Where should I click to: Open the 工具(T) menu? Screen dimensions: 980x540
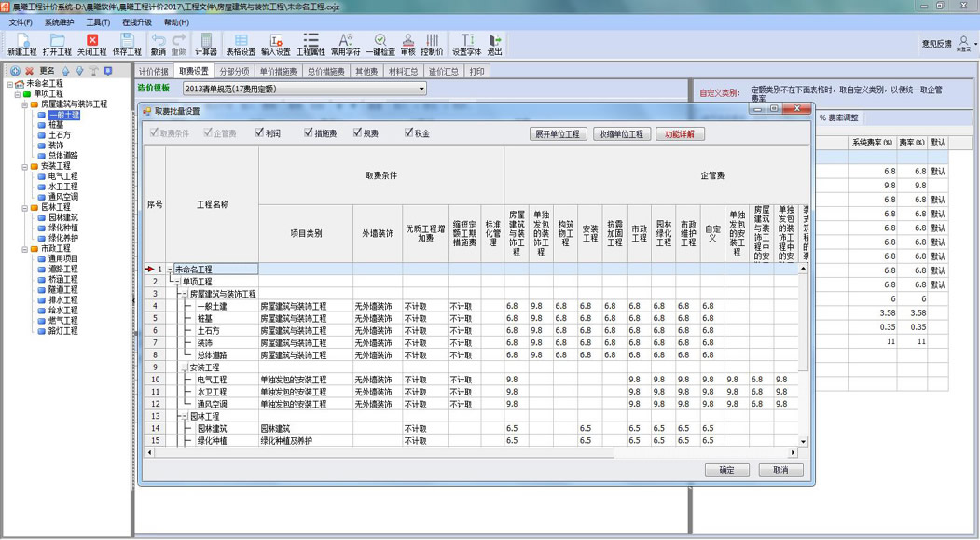tap(98, 22)
